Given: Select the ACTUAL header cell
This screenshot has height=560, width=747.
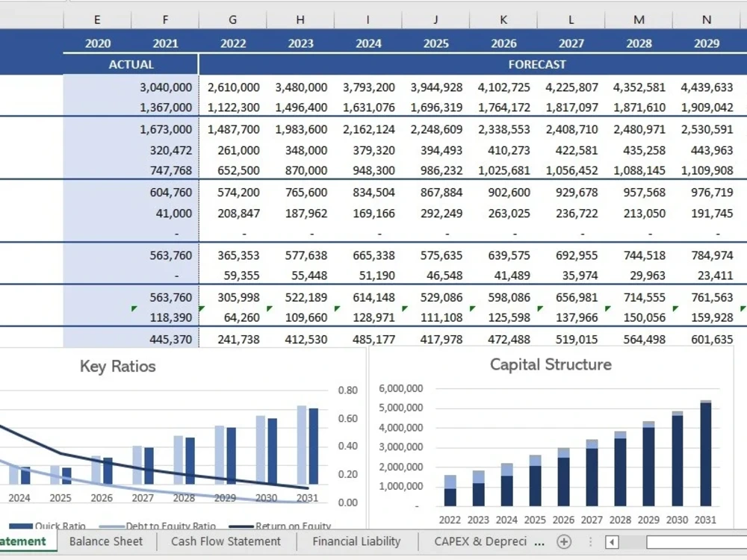Looking at the screenshot, I should (x=131, y=64).
